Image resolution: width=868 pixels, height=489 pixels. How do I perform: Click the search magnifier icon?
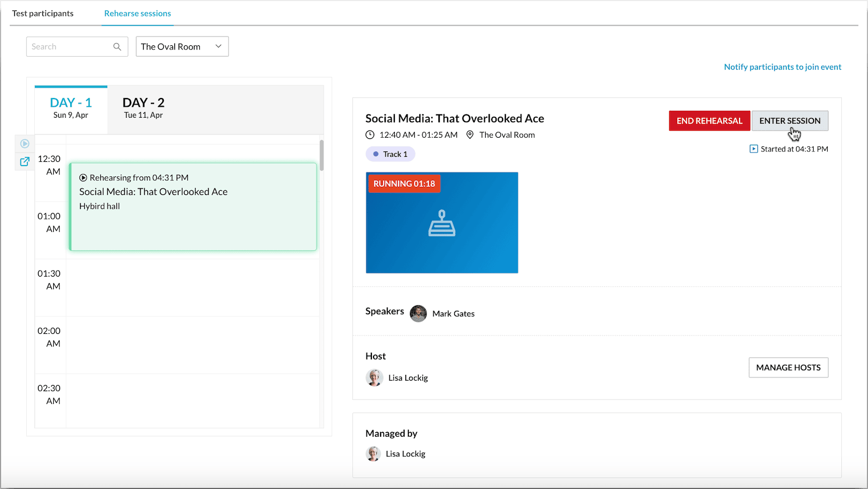(117, 47)
